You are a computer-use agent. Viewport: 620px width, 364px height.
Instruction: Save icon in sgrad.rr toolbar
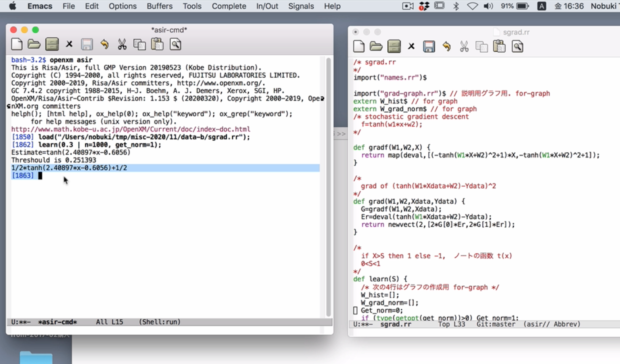[x=429, y=46]
